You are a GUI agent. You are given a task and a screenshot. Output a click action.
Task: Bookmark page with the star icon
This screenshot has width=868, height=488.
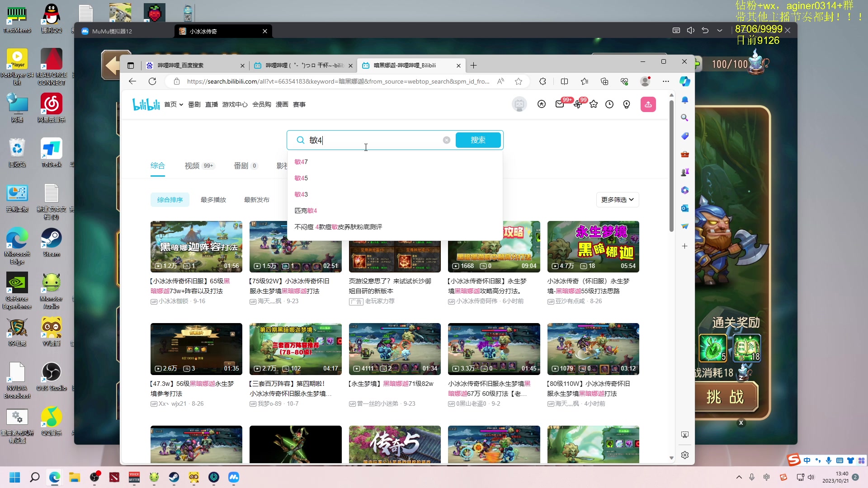tap(519, 81)
